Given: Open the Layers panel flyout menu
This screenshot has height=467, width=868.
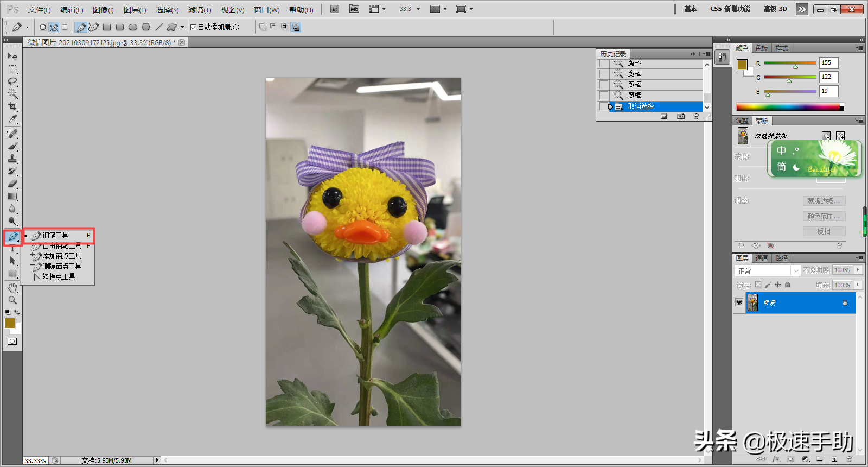Looking at the screenshot, I should click(x=859, y=258).
